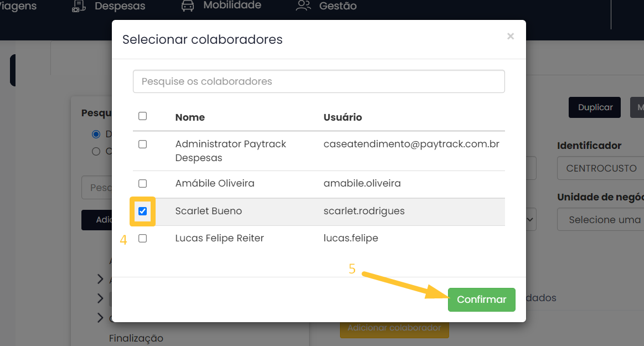
Task: Uncheck the Scarlet Bueno checkbox
Action: coord(142,211)
